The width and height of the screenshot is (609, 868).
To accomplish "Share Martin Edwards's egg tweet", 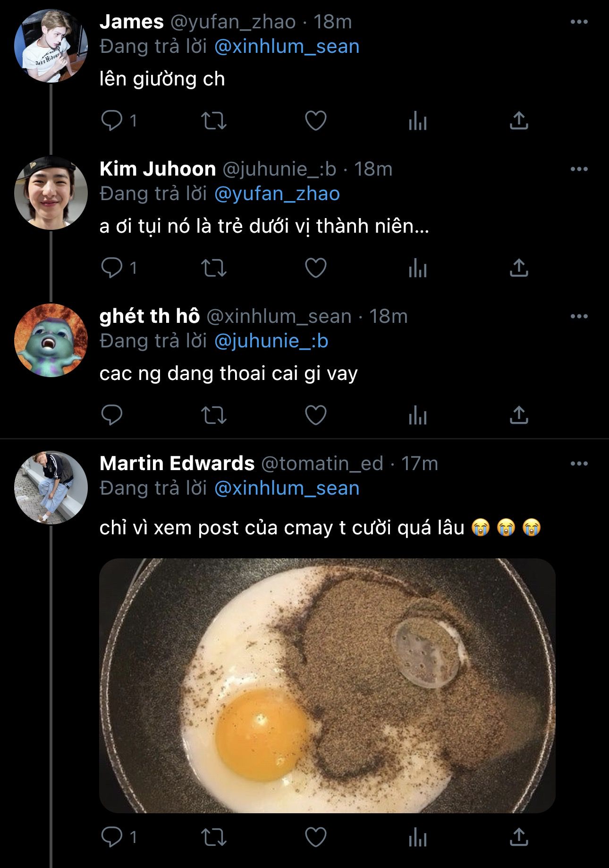I will click(519, 837).
